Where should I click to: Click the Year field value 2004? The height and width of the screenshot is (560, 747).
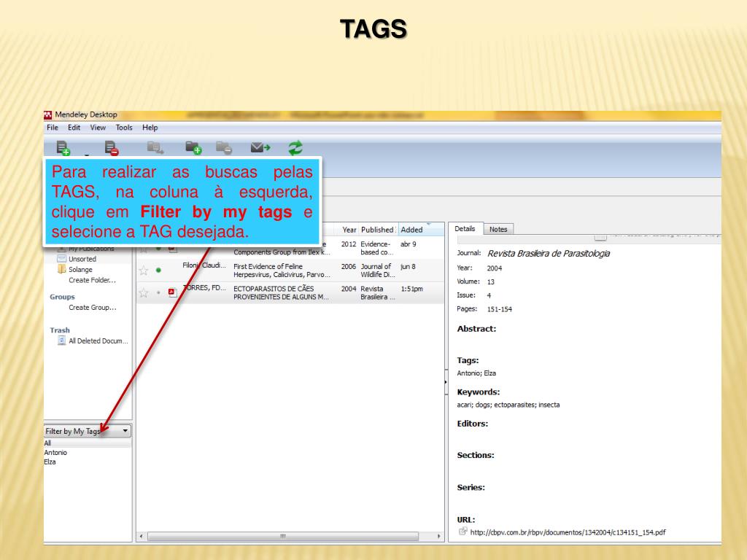495,268
